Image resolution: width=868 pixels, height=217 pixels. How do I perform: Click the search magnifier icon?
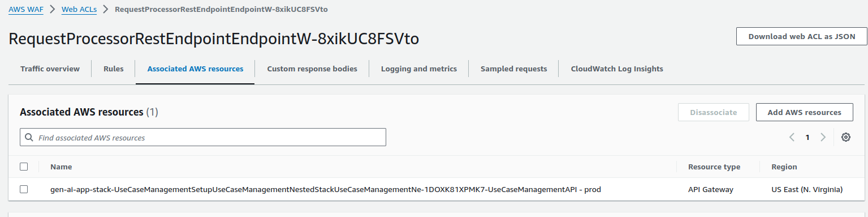pos(29,137)
